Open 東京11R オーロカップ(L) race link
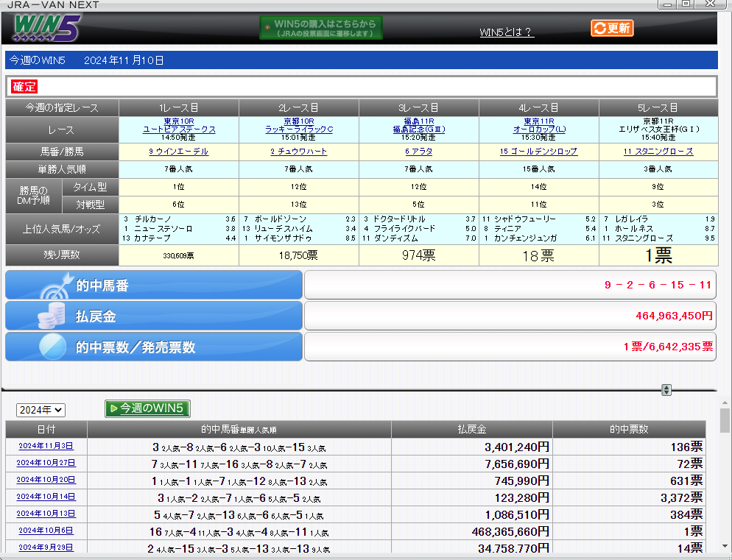Image resolution: width=732 pixels, height=560 pixels. (539, 125)
